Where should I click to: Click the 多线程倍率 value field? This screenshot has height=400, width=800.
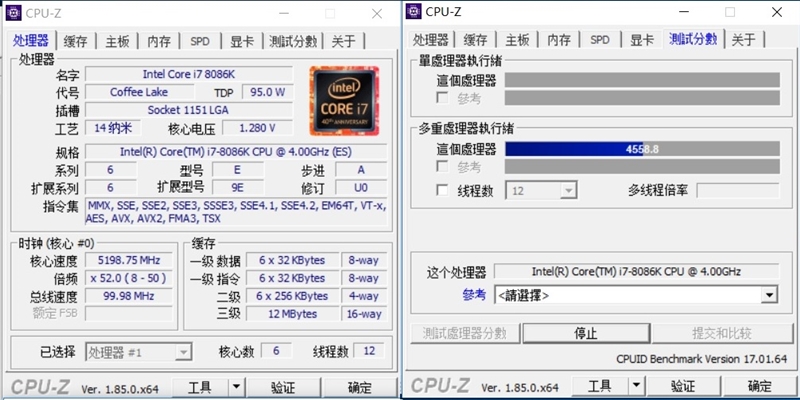(x=738, y=191)
